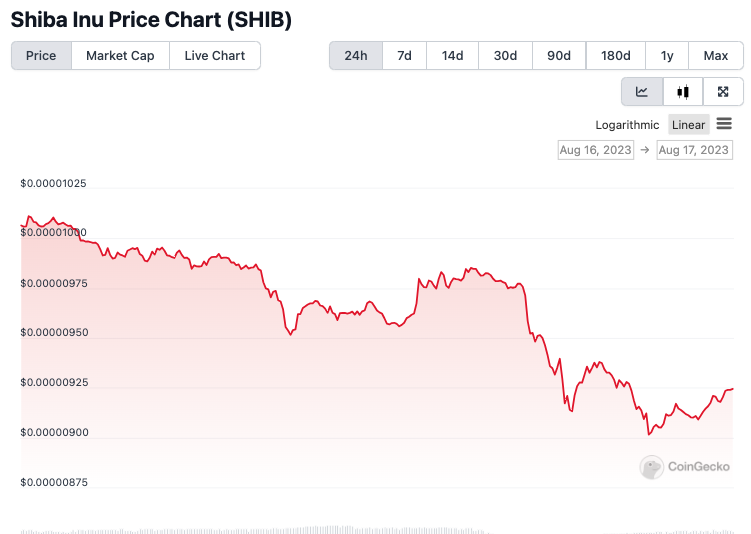Switch to candlestick chart icon
This screenshot has width=751, height=534.
click(683, 91)
